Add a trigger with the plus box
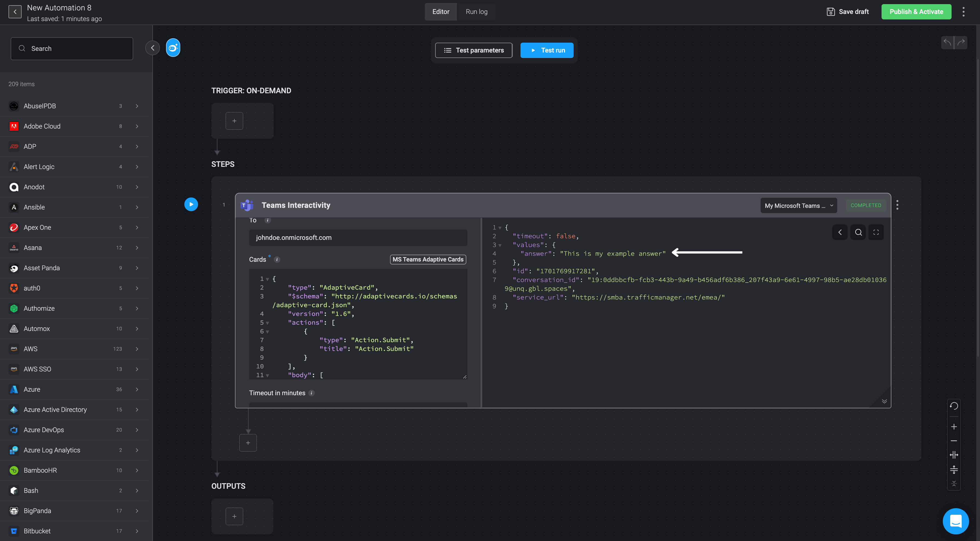This screenshot has width=980, height=541. [x=234, y=121]
